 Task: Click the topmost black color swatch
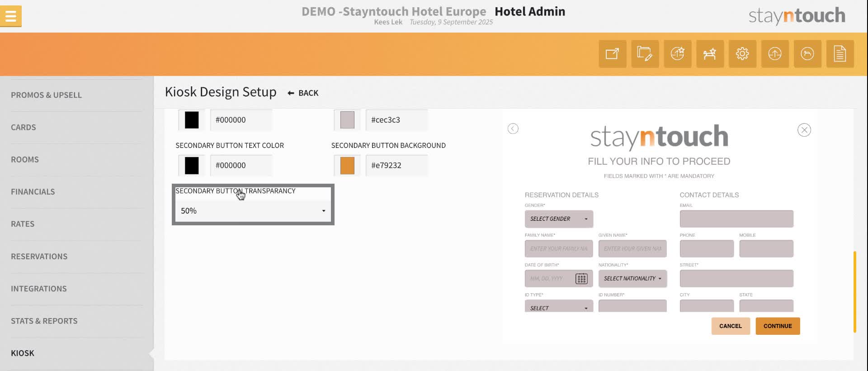point(192,120)
